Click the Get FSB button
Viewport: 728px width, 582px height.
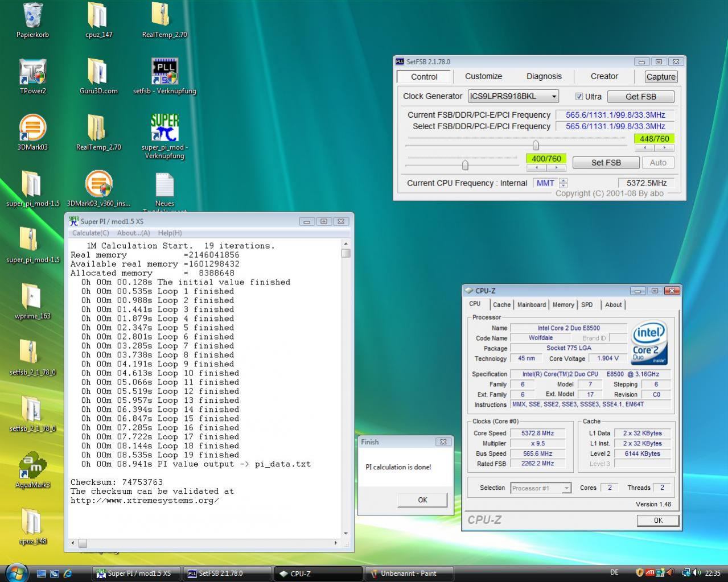tap(640, 97)
